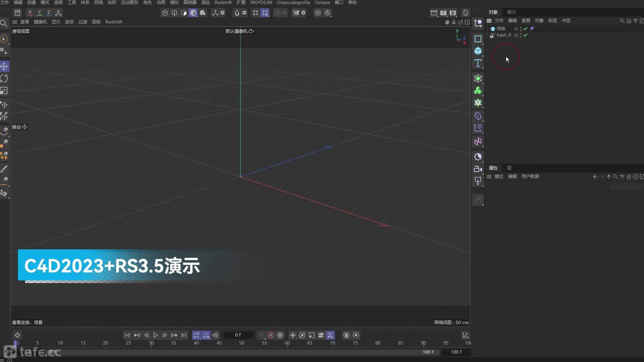Click the project end 100 F field
This screenshot has height=362, width=644.
pos(456,352)
